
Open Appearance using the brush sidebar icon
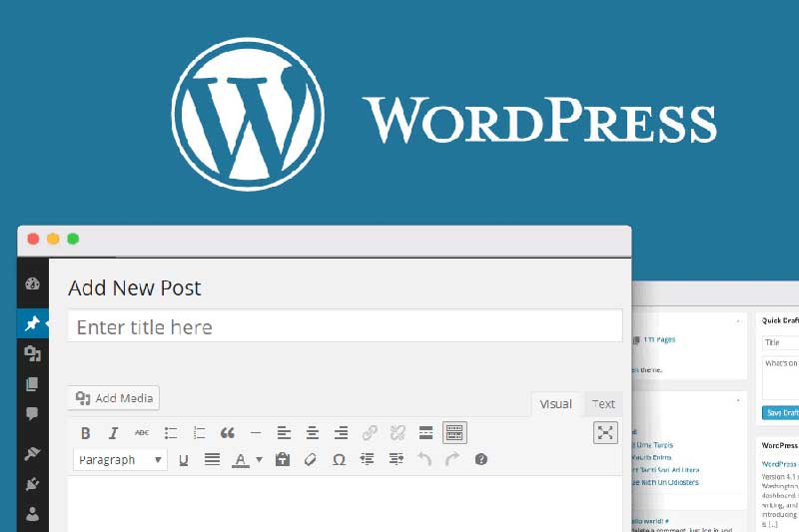32,453
